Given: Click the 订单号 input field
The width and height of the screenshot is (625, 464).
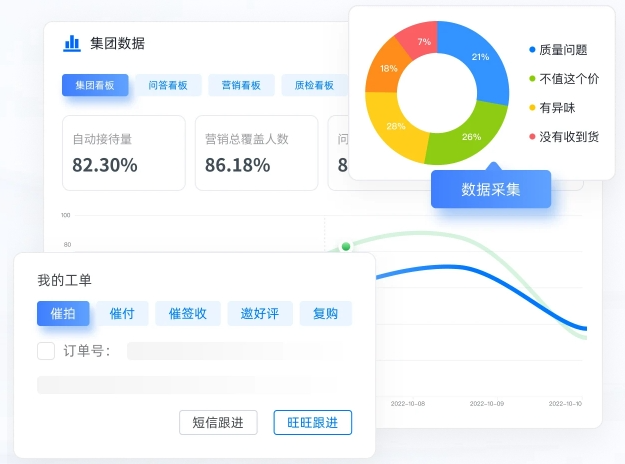Looking at the screenshot, I should coord(235,351).
